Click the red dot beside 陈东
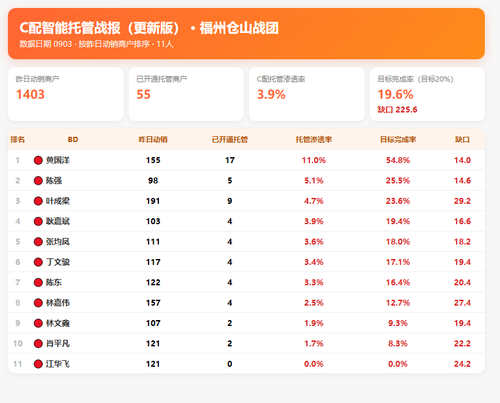 pyautogui.click(x=38, y=282)
